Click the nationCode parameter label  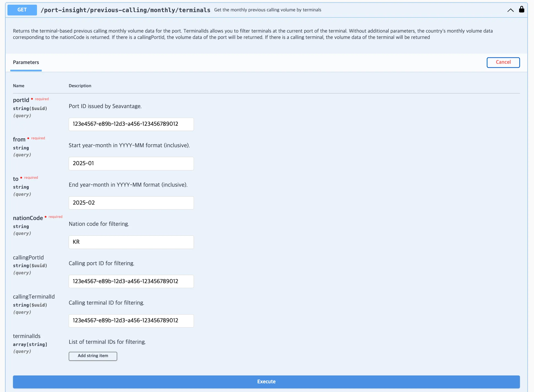28,218
